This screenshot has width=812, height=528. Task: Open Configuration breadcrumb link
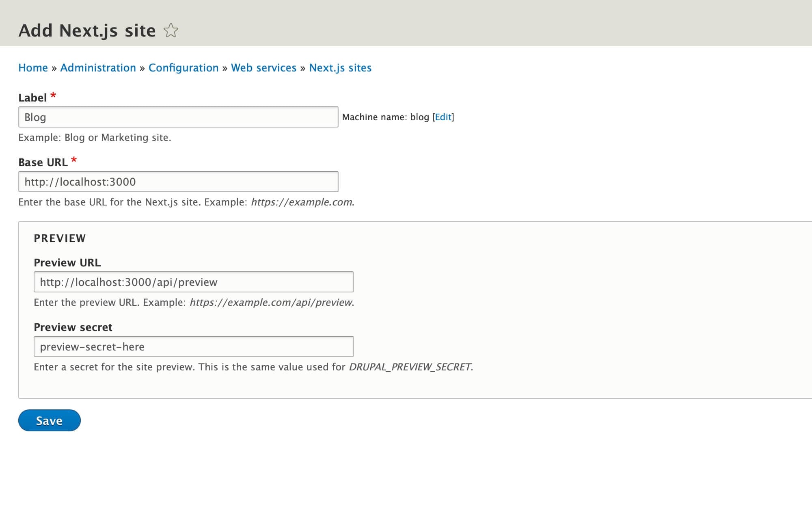[184, 68]
